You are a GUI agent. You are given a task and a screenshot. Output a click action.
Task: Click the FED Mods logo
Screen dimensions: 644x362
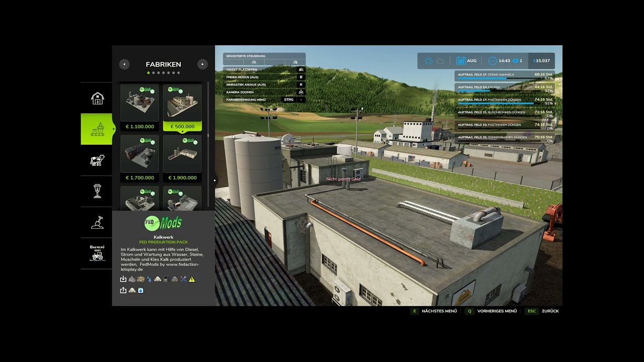[163, 223]
